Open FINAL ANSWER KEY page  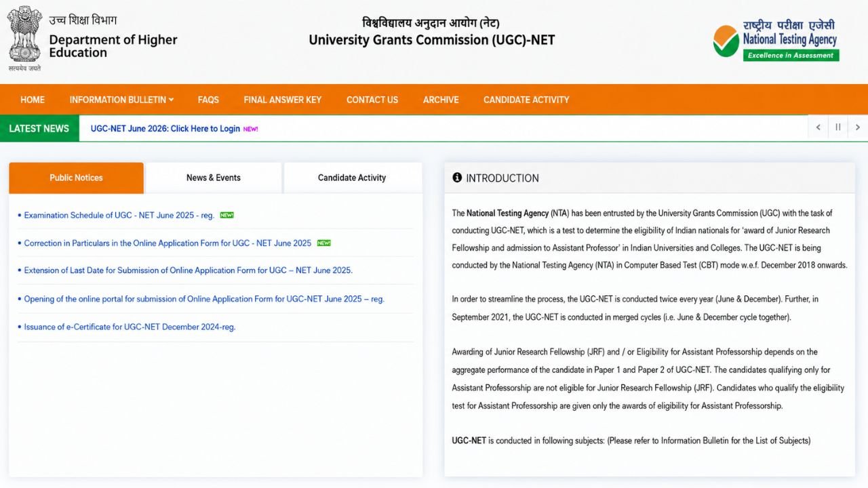(283, 100)
